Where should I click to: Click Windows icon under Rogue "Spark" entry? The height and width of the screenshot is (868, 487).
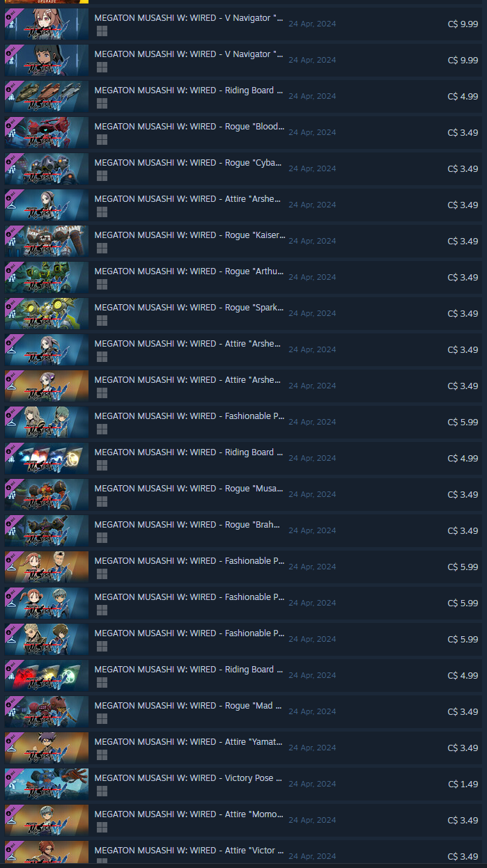[102, 320]
